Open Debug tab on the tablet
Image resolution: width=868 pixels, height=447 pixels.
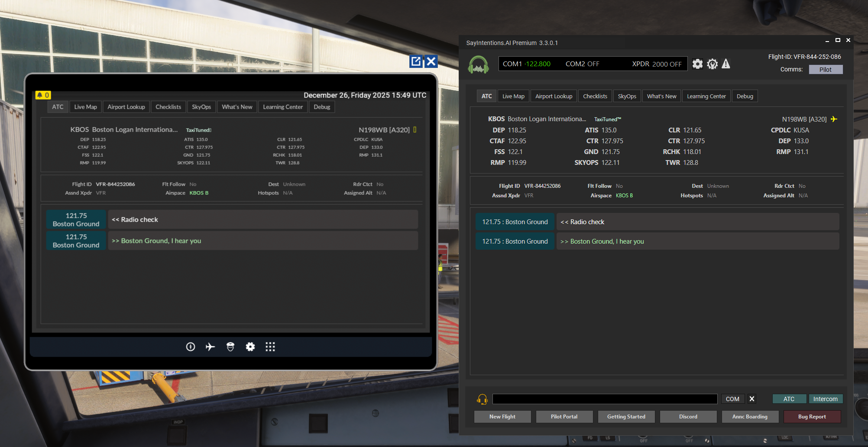point(322,107)
